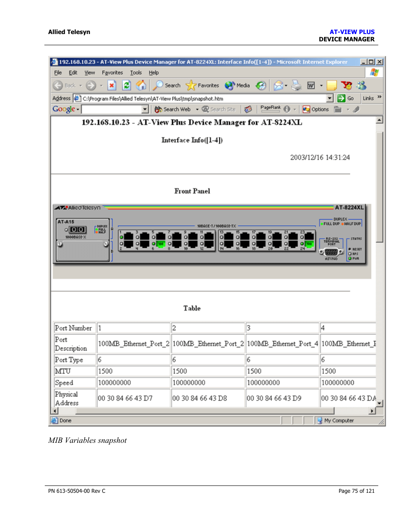This screenshot has width=411, height=532.
Task: Click the vertical scrollbar thumb
Action: 380,187
